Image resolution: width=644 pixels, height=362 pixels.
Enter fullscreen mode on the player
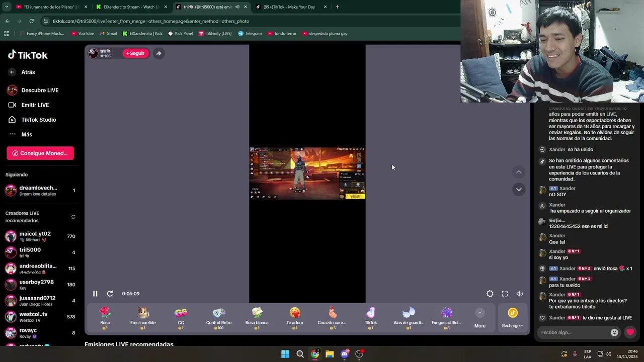point(505,294)
